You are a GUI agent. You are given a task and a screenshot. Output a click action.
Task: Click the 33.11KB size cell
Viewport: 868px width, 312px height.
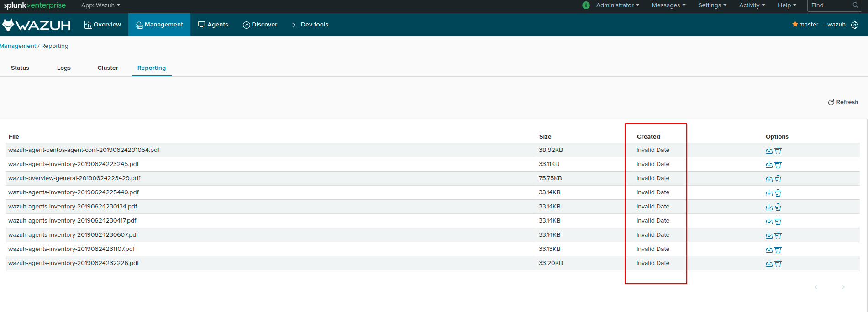pos(549,164)
